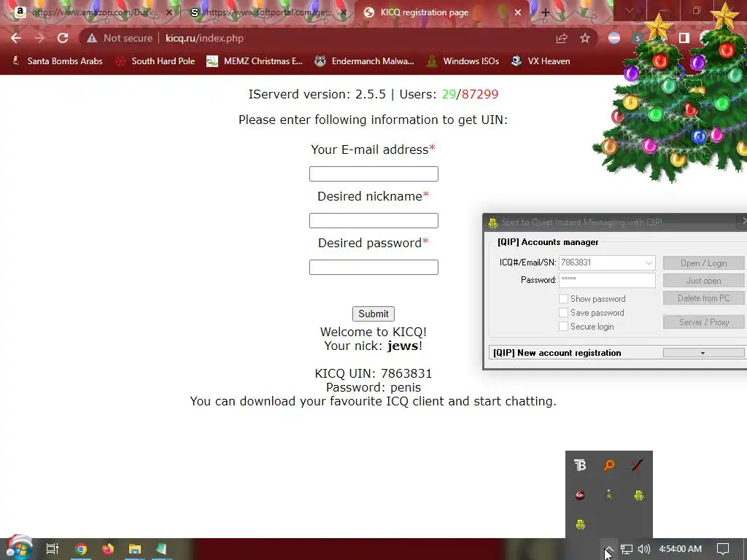Choose the Just open button in QIP
Image resolution: width=747 pixels, height=560 pixels.
coord(703,281)
